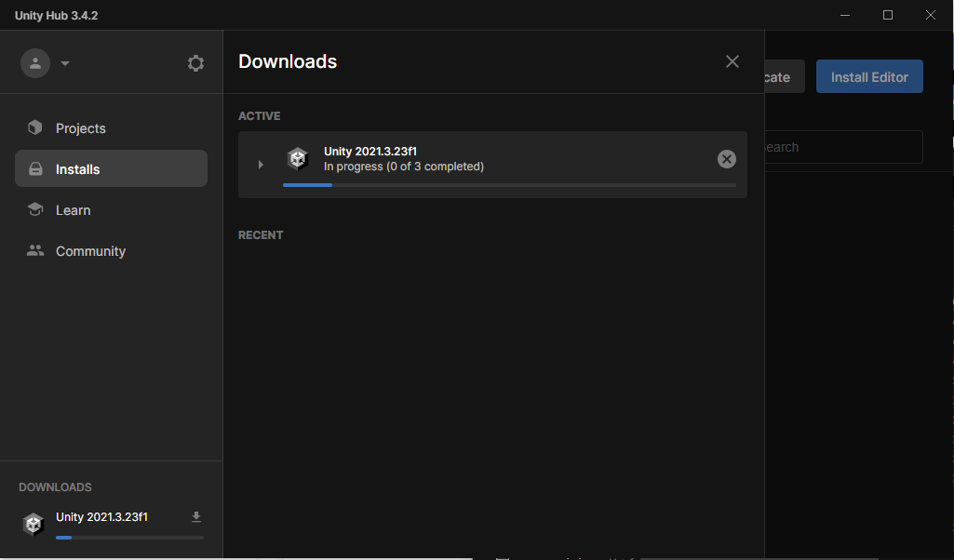The image size is (954, 560).
Task: Open the Community section
Action: click(x=111, y=250)
